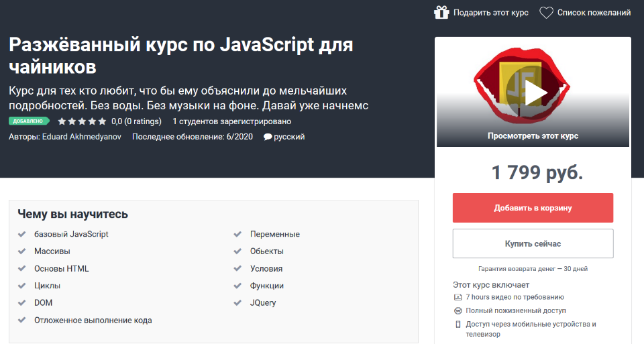Click Просмотреть этот курс caption

[533, 135]
